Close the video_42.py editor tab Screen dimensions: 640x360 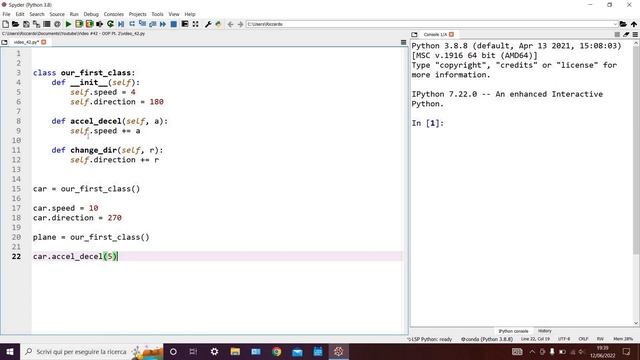[44, 42]
